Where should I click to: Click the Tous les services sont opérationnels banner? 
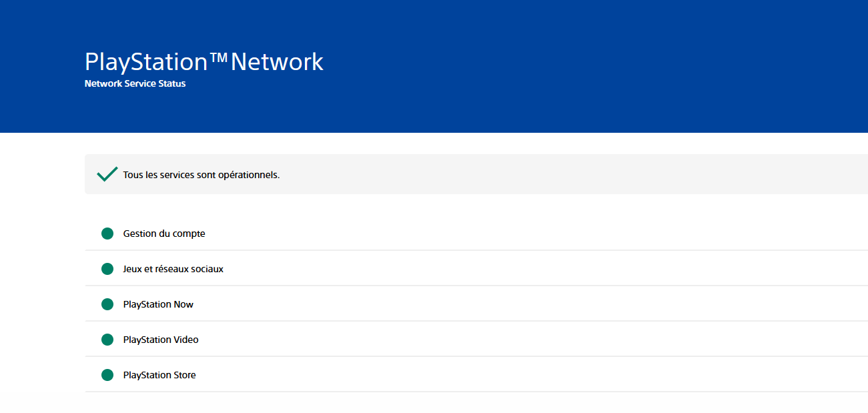(x=267, y=174)
